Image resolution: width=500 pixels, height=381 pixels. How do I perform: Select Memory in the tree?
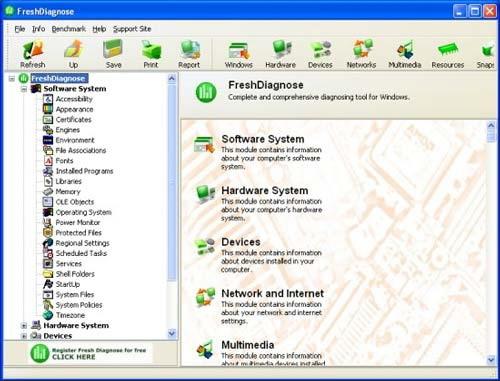click(x=68, y=191)
